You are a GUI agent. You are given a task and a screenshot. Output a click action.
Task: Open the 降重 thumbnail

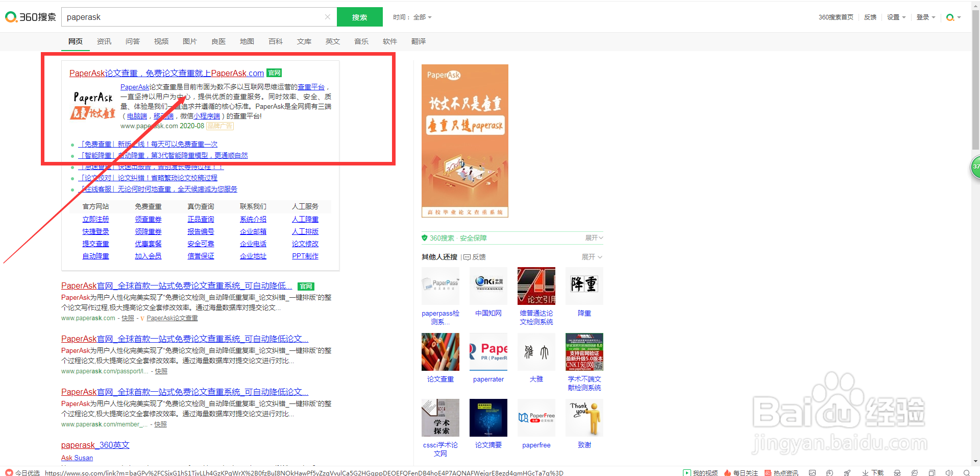pyautogui.click(x=584, y=287)
